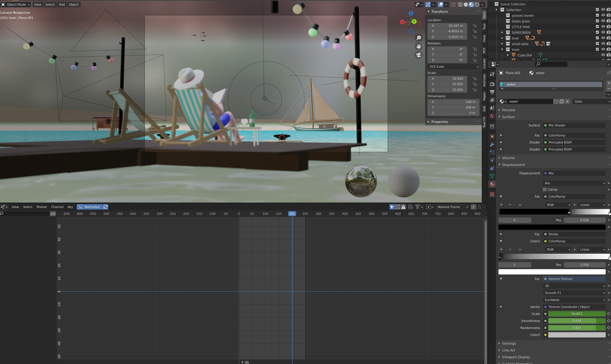Open the Modifier wrench properties tab
Image resolution: width=611 pixels, height=364 pixels.
click(x=492, y=144)
